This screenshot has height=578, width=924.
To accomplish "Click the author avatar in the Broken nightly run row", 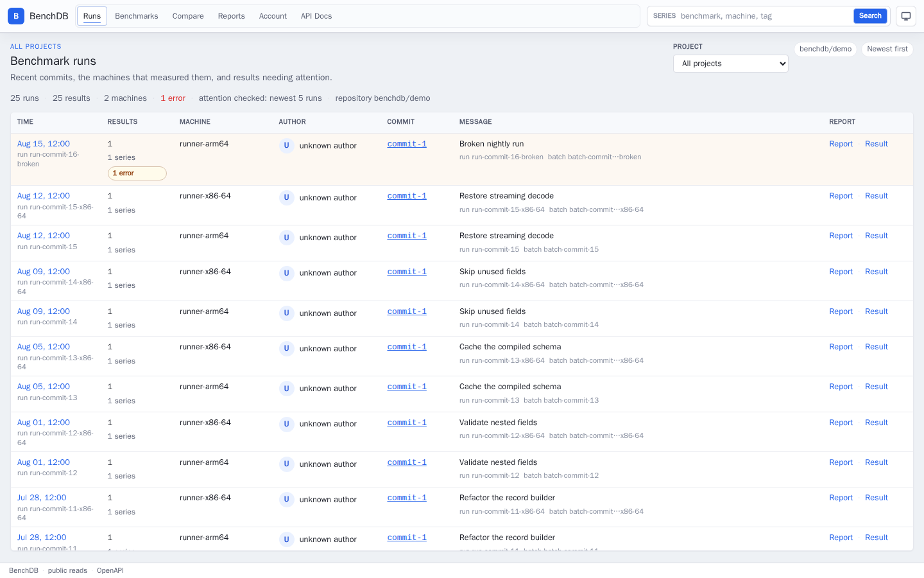I will pyautogui.click(x=286, y=145).
